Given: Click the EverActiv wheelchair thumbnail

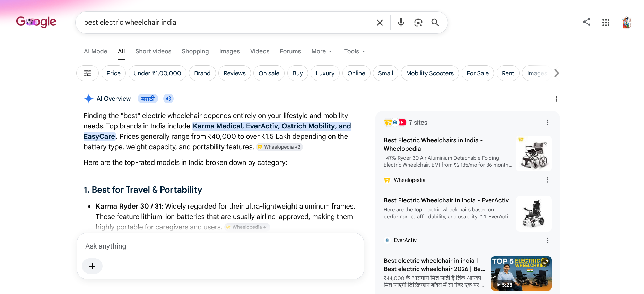Looking at the screenshot, I should (534, 214).
